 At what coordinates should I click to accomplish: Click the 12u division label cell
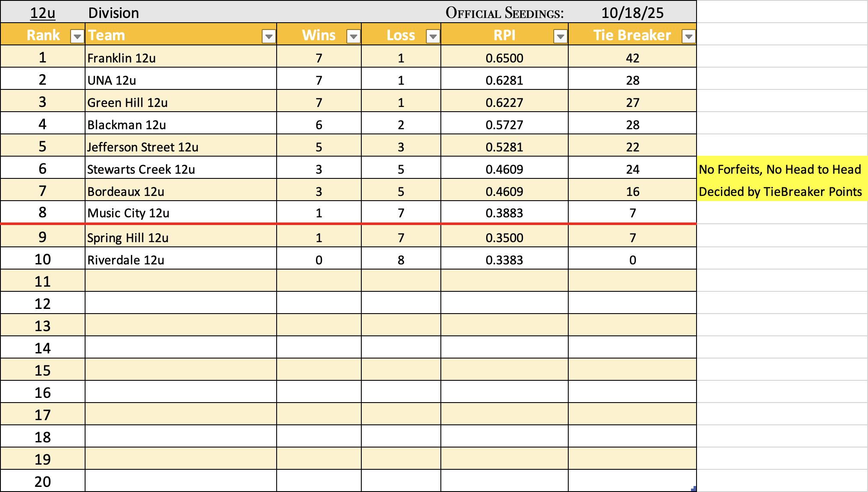pos(42,13)
